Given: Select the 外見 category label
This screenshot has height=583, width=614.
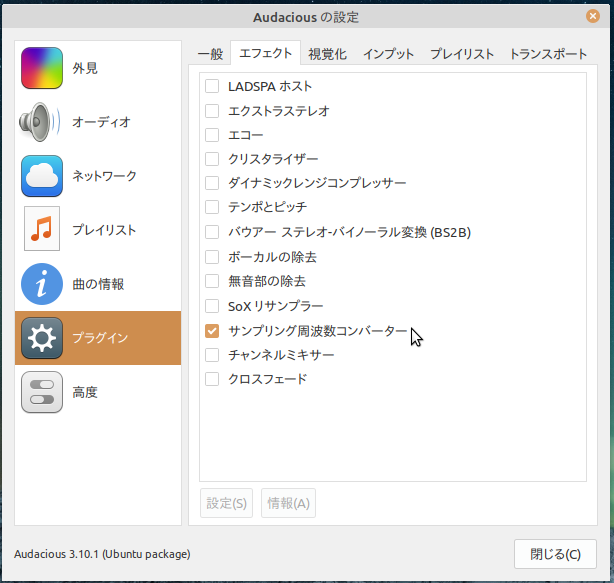Looking at the screenshot, I should (85, 69).
